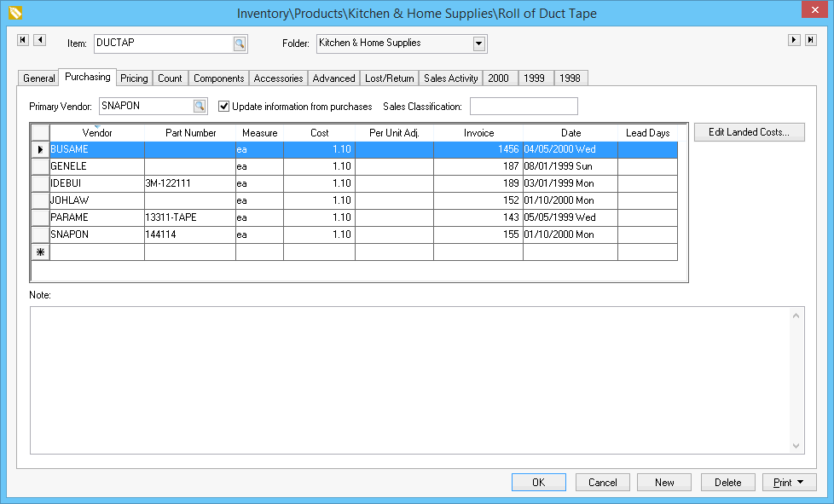
Task: Go to the first record arrow icon
Action: [23, 40]
